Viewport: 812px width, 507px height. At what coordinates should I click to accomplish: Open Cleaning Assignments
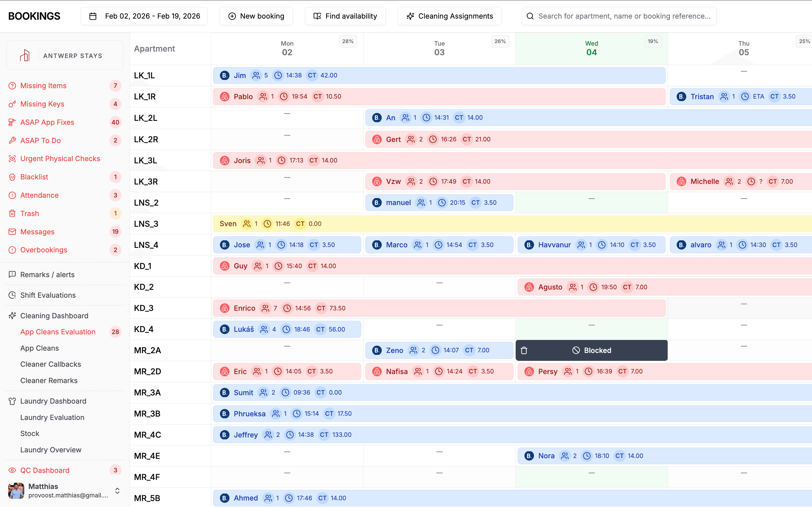(x=449, y=16)
